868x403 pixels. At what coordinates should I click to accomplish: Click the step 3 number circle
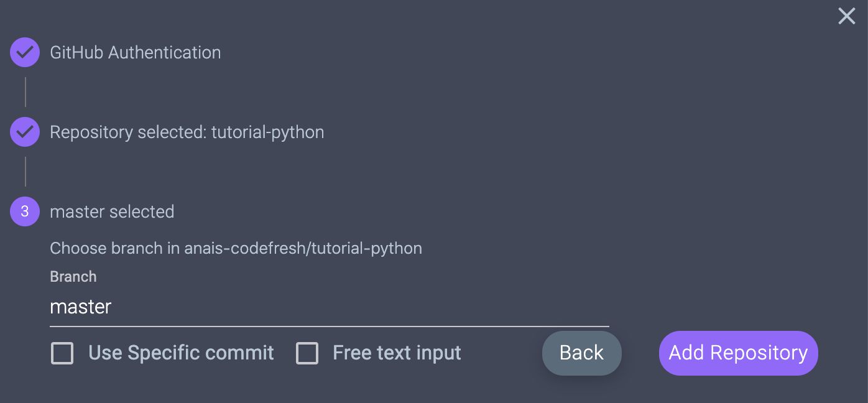pyautogui.click(x=25, y=211)
